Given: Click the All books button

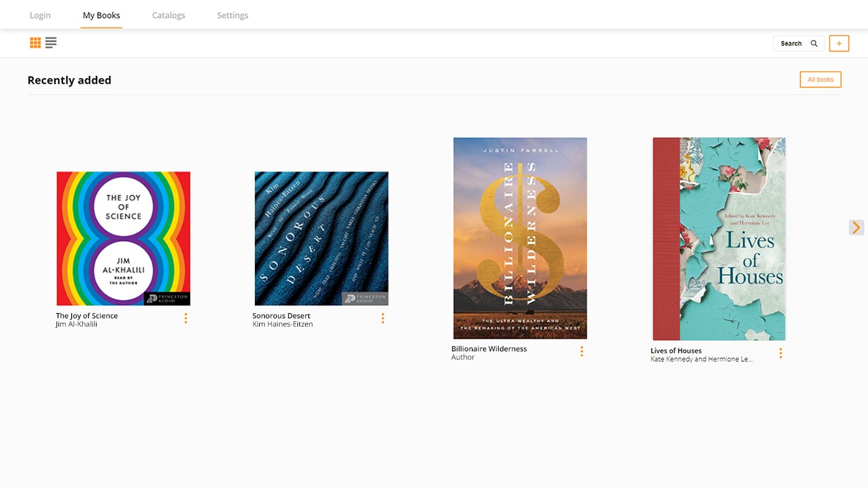Looking at the screenshot, I should coord(820,79).
